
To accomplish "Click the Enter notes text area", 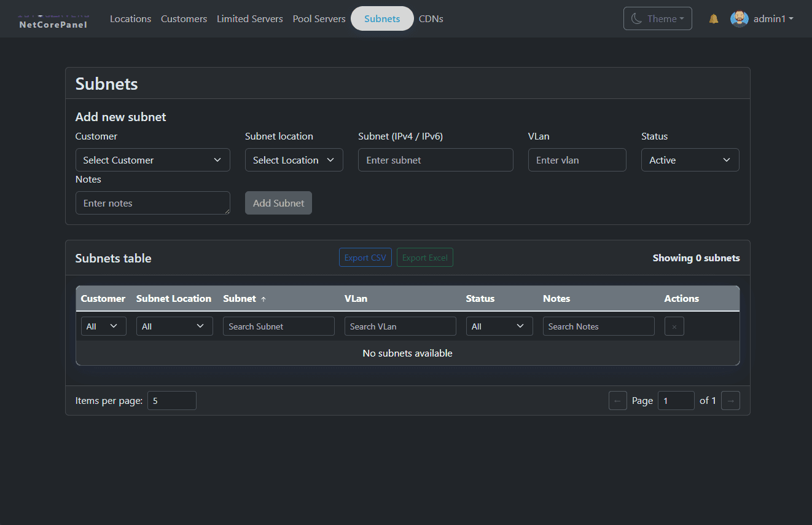I will click(153, 203).
